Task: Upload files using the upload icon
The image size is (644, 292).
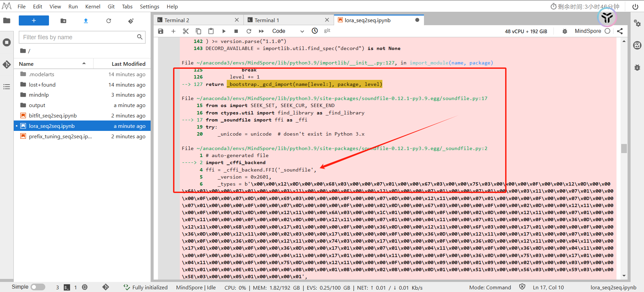Action: click(x=86, y=21)
